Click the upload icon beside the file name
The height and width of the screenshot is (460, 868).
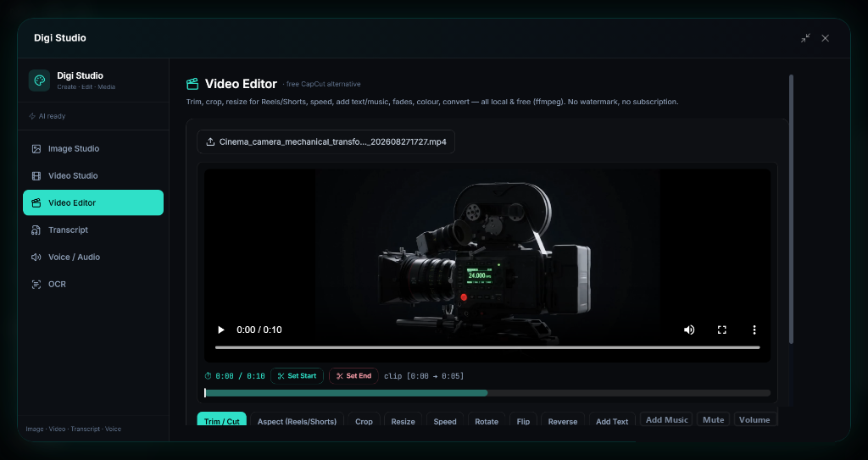pyautogui.click(x=210, y=141)
